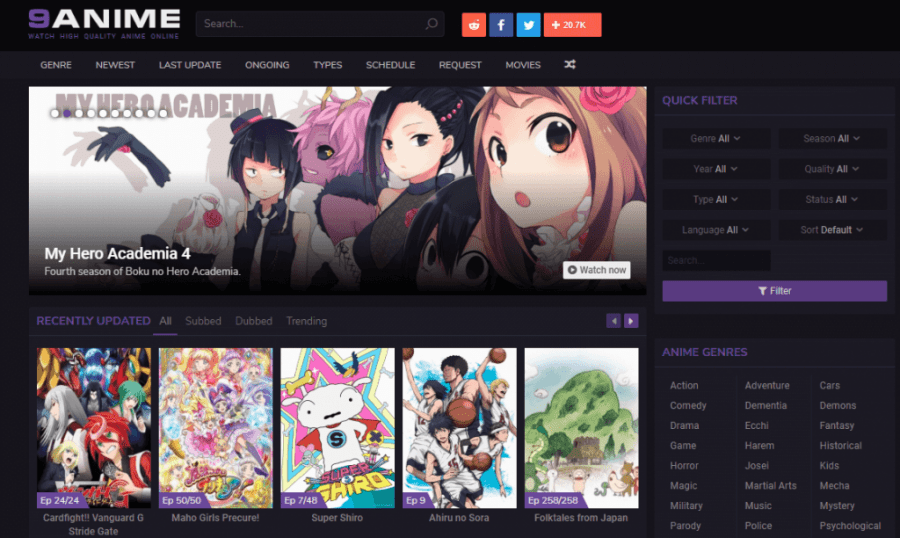
Task: Open the NEWEST menu item
Action: [115, 65]
